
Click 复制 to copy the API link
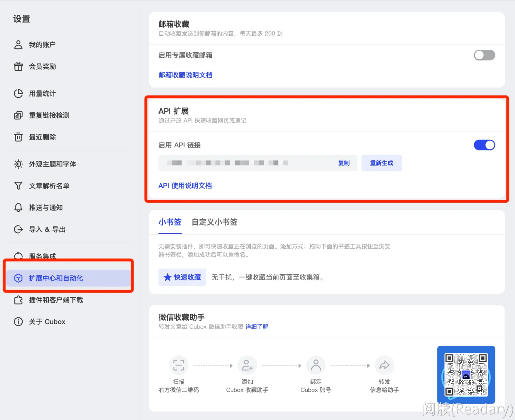344,163
